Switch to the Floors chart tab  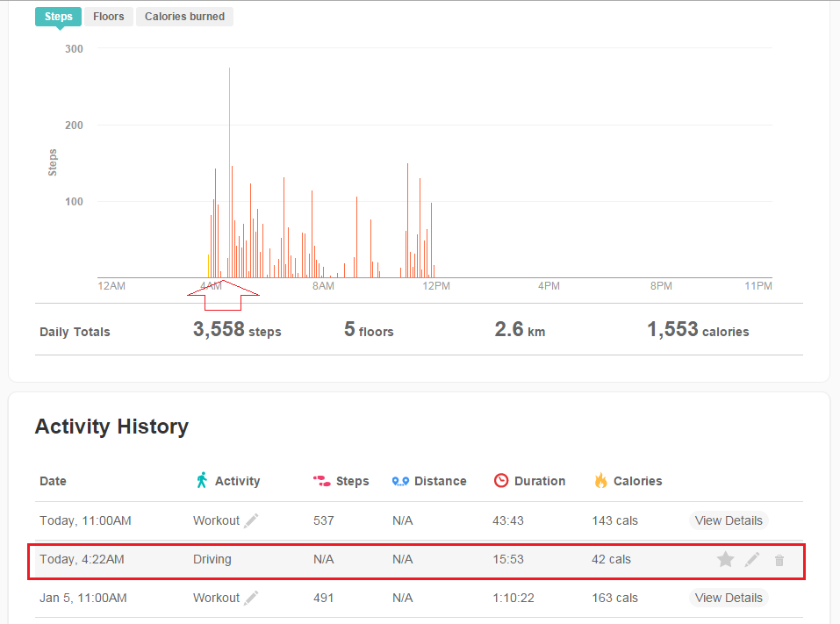(x=109, y=17)
